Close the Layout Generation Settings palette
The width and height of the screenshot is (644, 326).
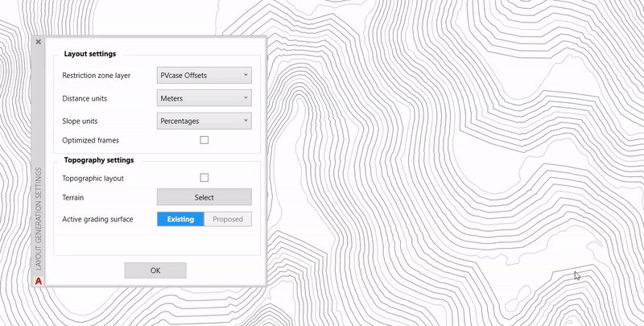[38, 42]
